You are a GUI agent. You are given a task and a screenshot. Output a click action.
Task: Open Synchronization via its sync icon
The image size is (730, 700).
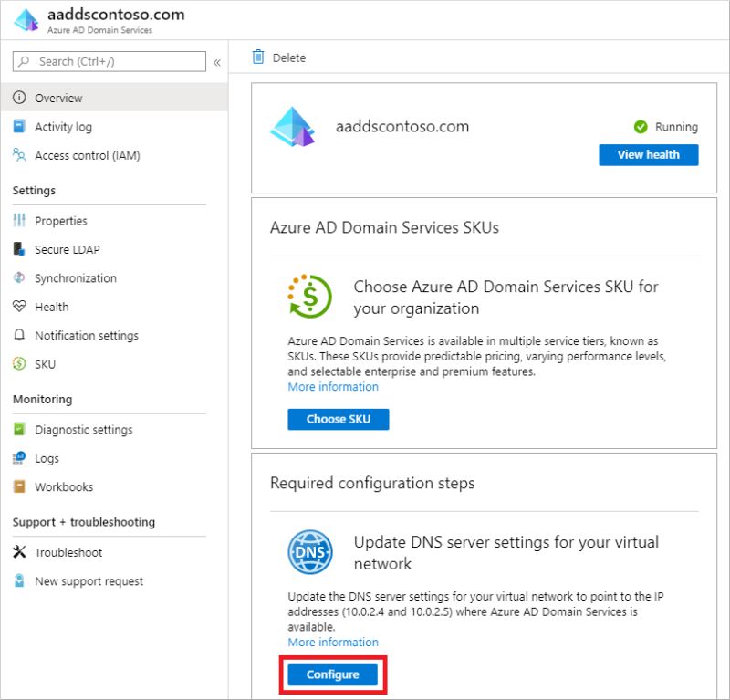18,278
